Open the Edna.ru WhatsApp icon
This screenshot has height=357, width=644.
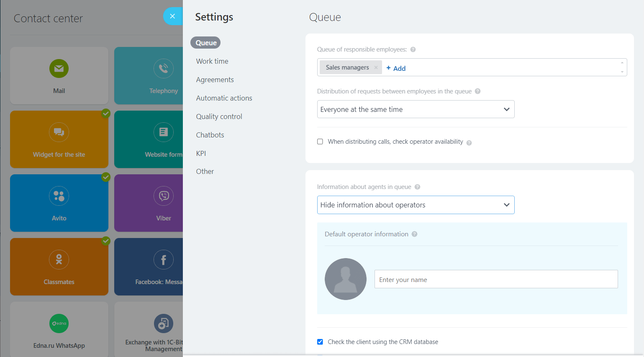click(x=59, y=323)
